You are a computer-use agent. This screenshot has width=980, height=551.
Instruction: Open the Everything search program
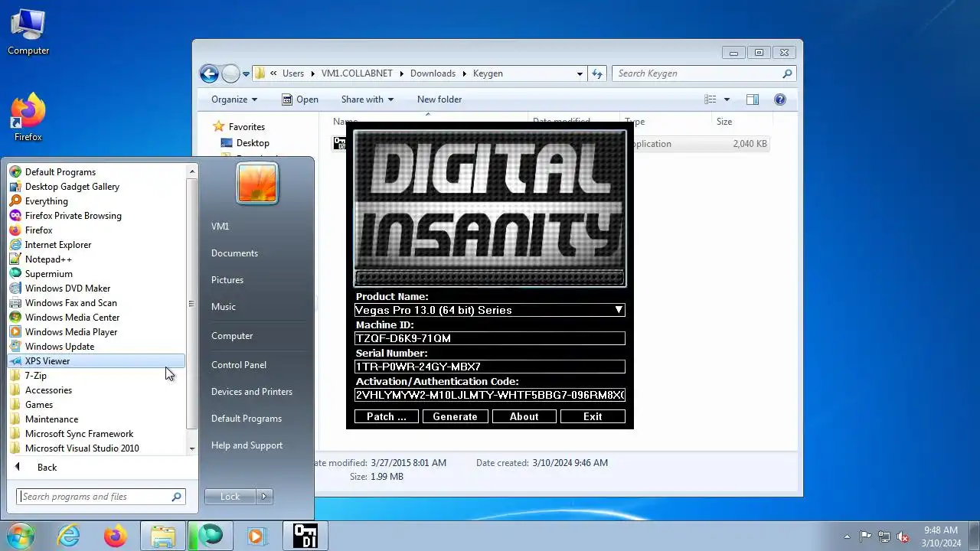tap(96, 201)
